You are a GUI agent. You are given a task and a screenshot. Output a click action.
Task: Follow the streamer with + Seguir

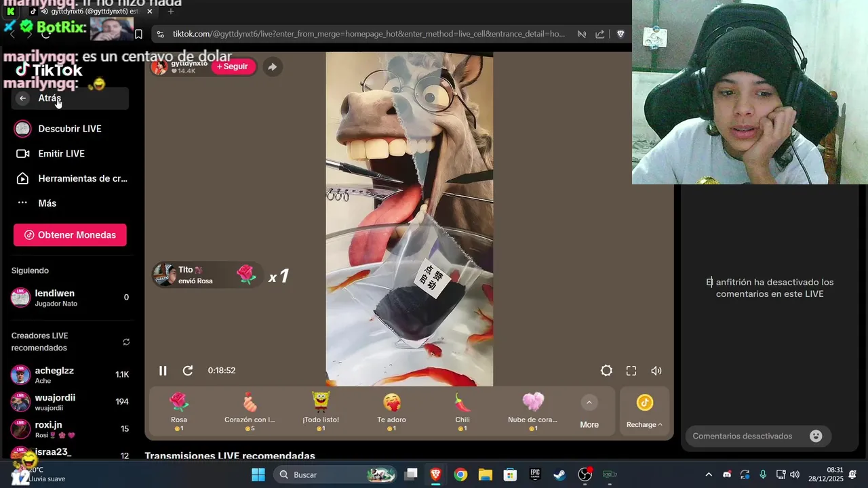(x=233, y=66)
